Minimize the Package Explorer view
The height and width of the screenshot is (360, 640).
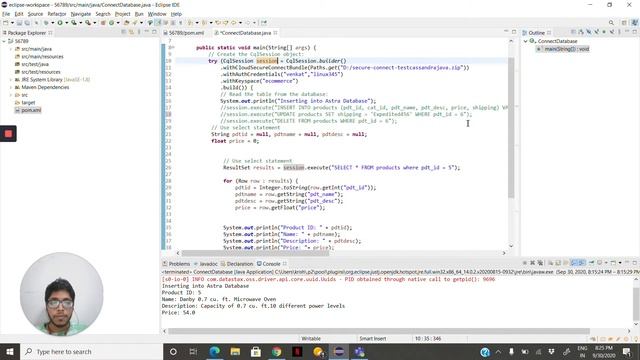click(x=146, y=32)
